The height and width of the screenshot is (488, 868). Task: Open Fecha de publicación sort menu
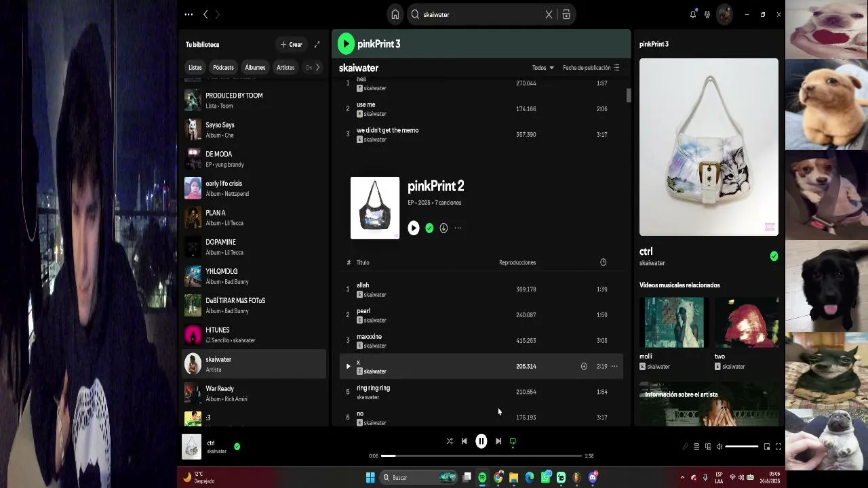pyautogui.click(x=591, y=68)
